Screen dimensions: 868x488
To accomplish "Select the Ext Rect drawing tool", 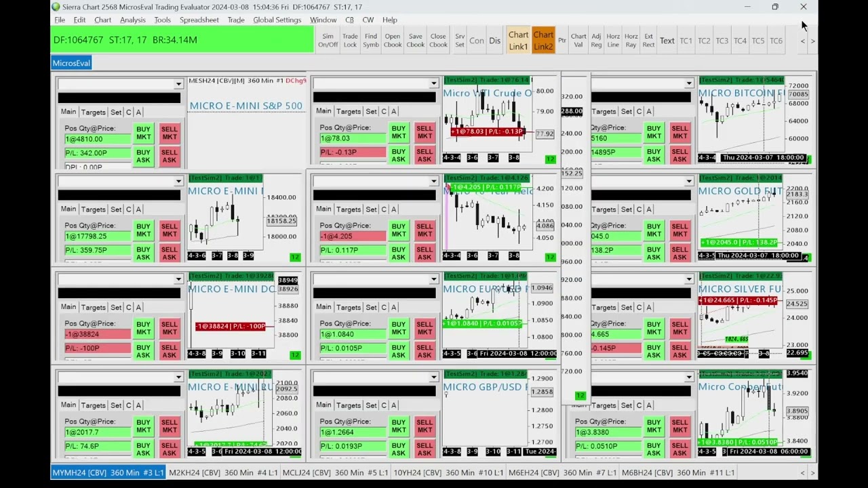I will [x=649, y=41].
